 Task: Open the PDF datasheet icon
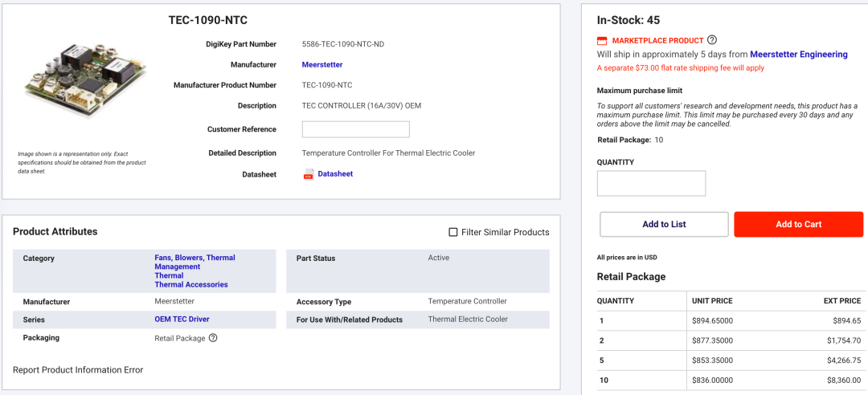click(x=309, y=174)
